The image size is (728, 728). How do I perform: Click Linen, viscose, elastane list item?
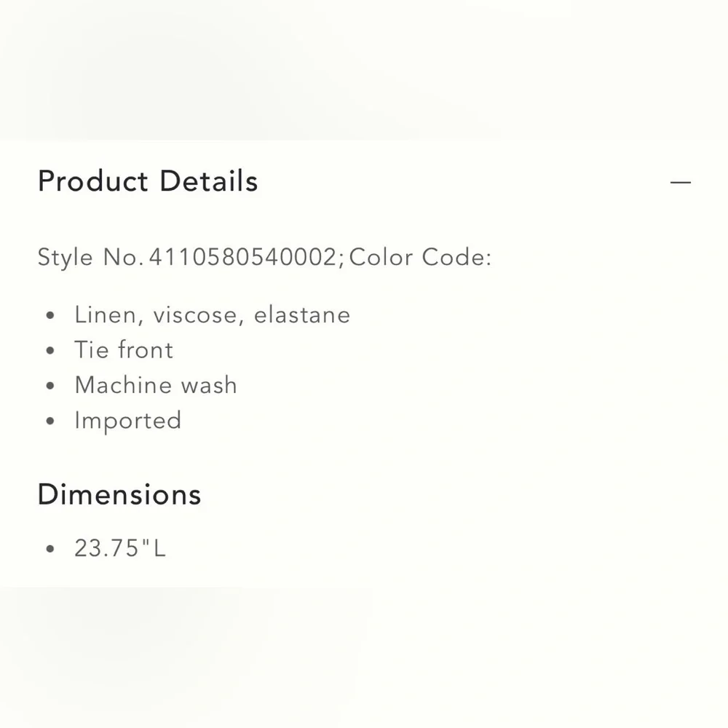(212, 314)
